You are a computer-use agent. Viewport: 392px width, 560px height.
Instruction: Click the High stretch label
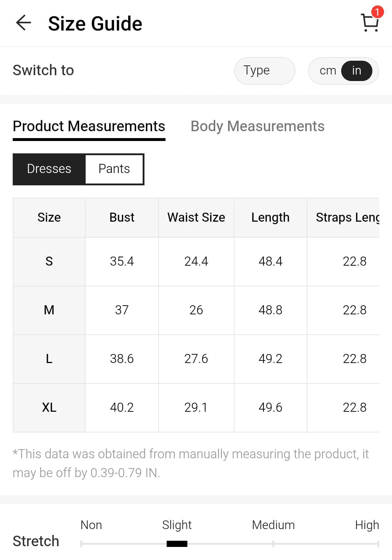367,525
